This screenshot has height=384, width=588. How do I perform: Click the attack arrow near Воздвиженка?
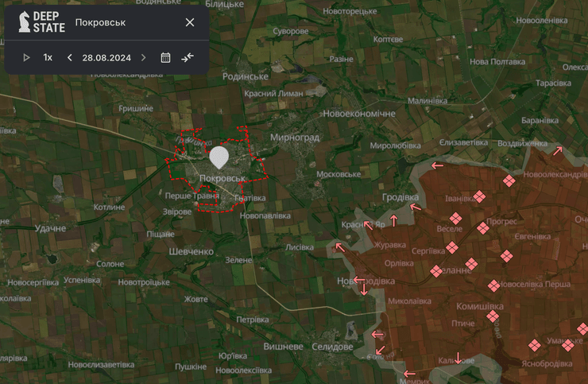[558, 149]
